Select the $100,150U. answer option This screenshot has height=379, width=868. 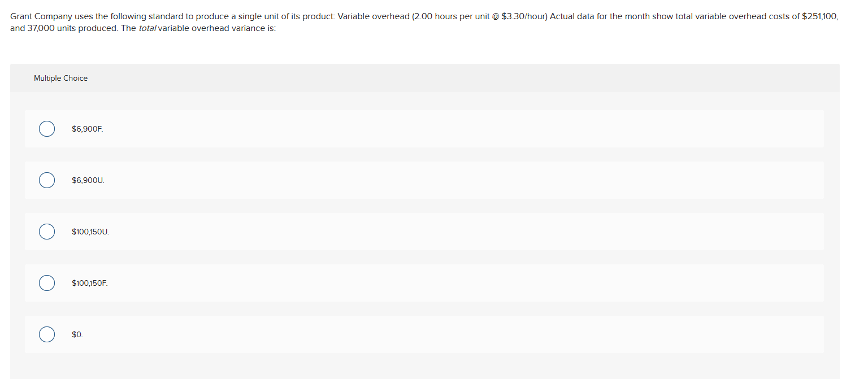click(47, 232)
